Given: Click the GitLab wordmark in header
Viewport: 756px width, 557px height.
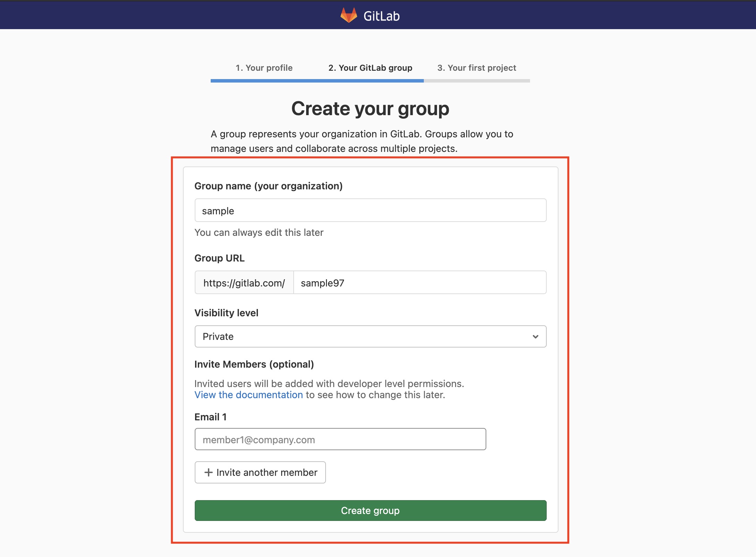Looking at the screenshot, I should (x=381, y=16).
